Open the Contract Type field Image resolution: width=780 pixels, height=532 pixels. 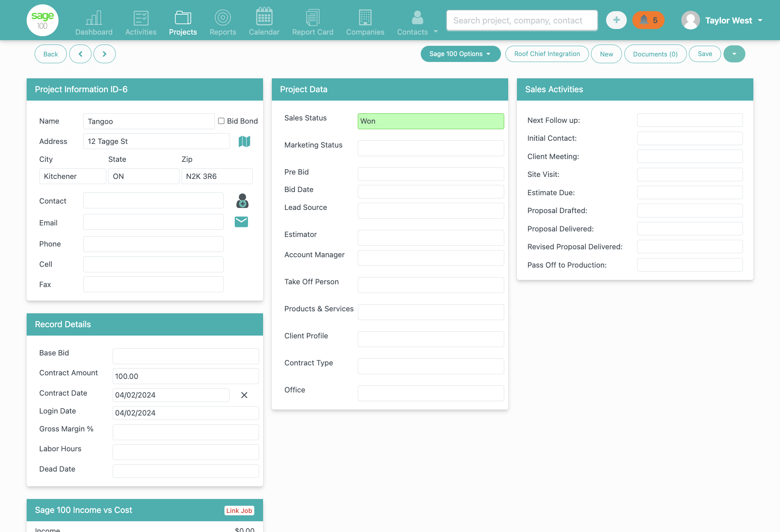pos(431,366)
